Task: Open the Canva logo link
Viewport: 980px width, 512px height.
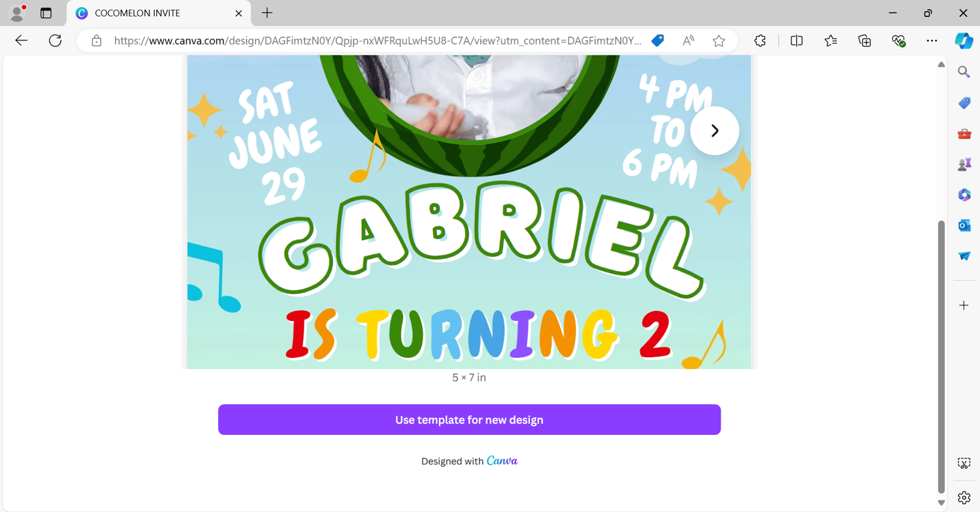Action: (502, 460)
